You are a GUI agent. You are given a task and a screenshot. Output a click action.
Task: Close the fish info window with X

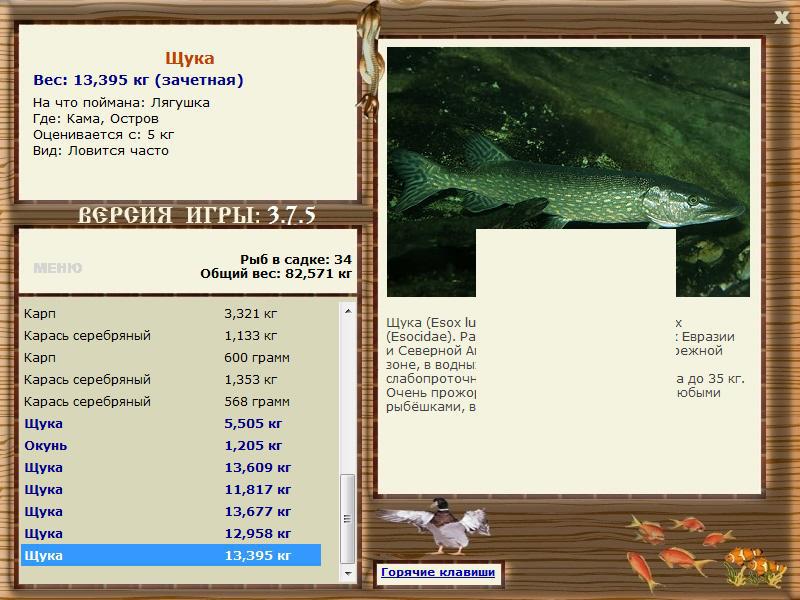(781, 18)
